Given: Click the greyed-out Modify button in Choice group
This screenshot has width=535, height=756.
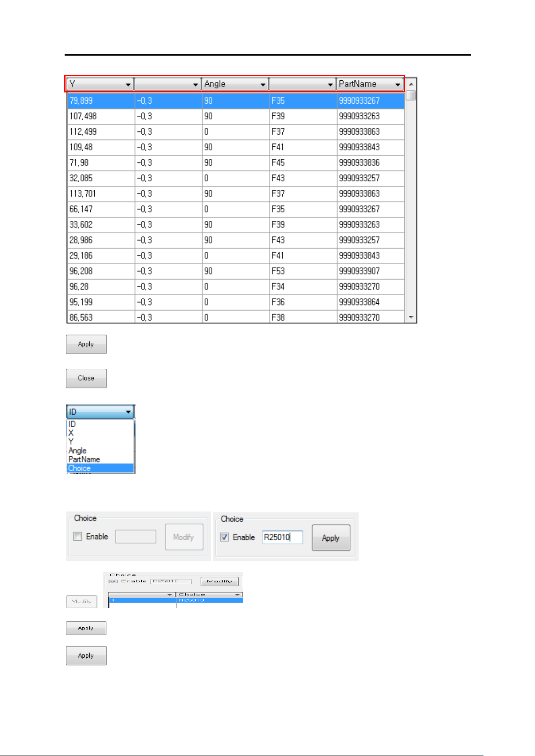Looking at the screenshot, I should 184,537.
